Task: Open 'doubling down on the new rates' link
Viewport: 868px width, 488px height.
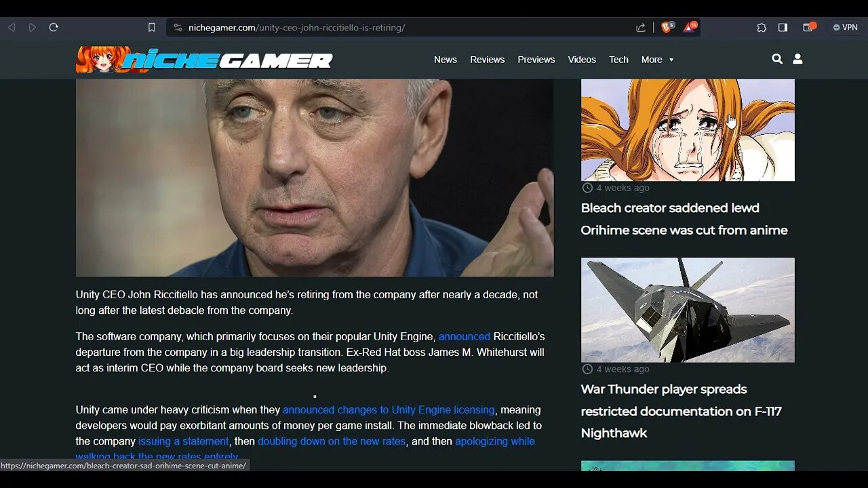Action: (332, 441)
